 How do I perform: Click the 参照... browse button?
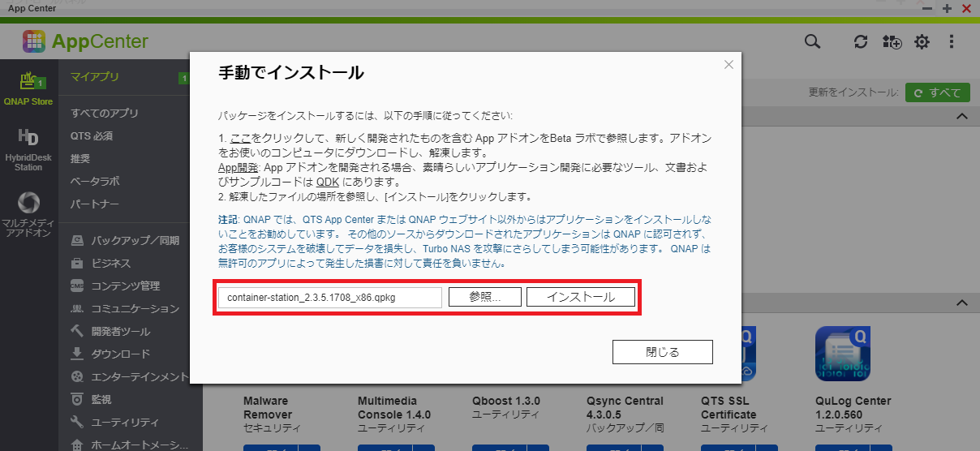pyautogui.click(x=485, y=297)
